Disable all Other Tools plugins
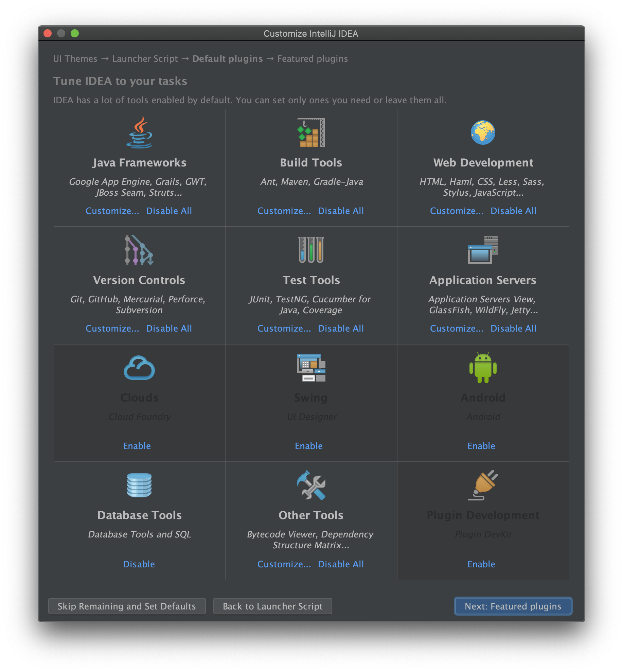 (341, 564)
